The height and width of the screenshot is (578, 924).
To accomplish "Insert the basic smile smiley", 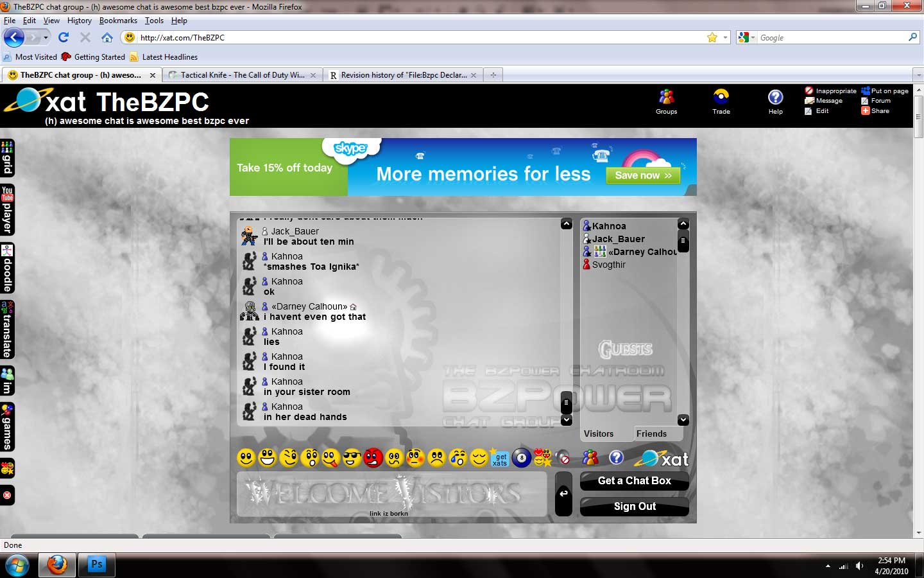I will tap(246, 458).
